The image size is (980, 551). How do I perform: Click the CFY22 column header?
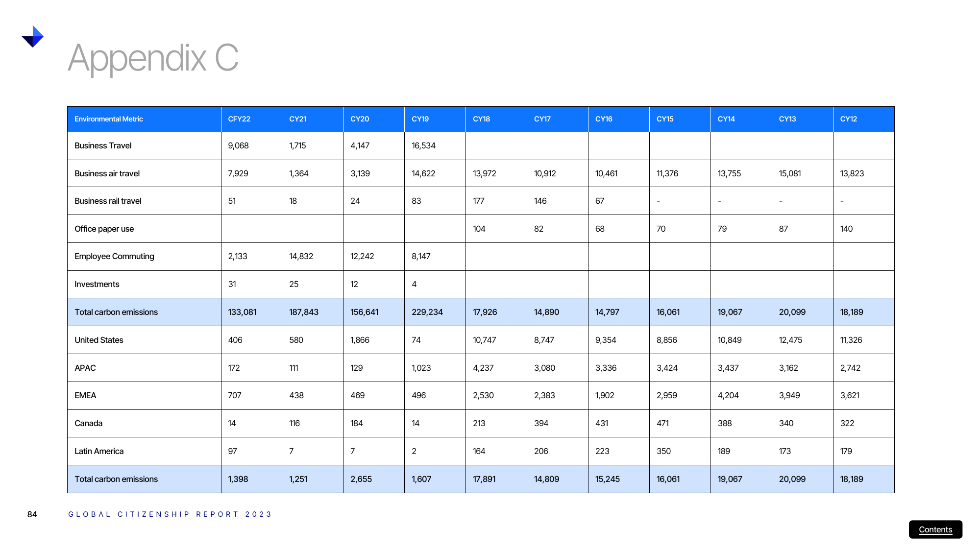pyautogui.click(x=239, y=119)
